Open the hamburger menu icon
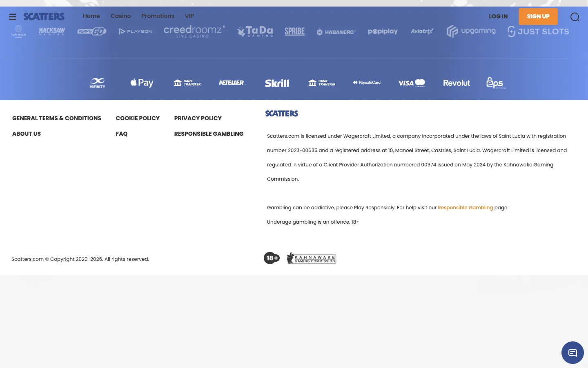 tap(13, 17)
